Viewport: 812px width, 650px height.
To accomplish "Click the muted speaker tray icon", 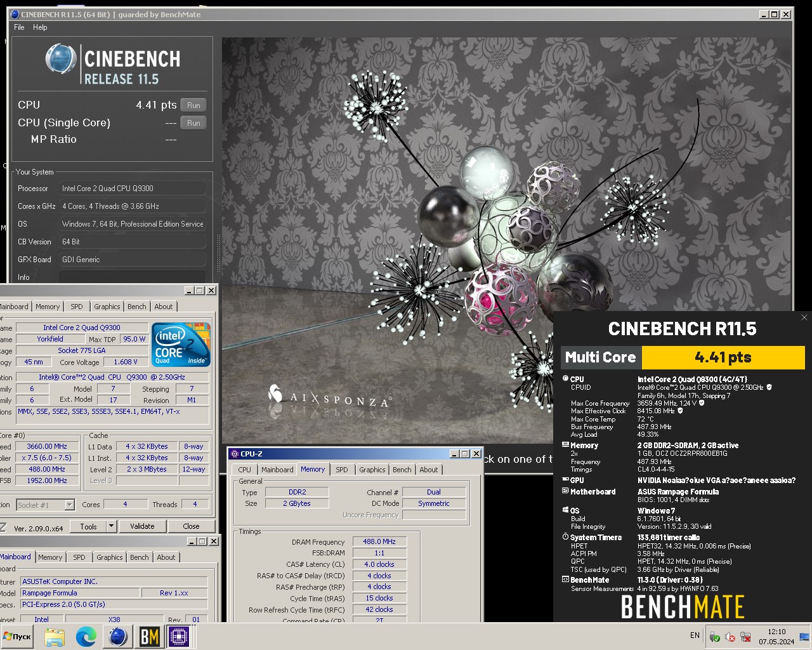I will pos(730,637).
